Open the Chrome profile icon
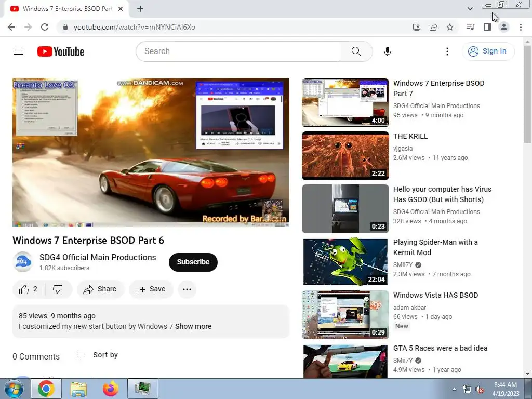 coord(504,27)
